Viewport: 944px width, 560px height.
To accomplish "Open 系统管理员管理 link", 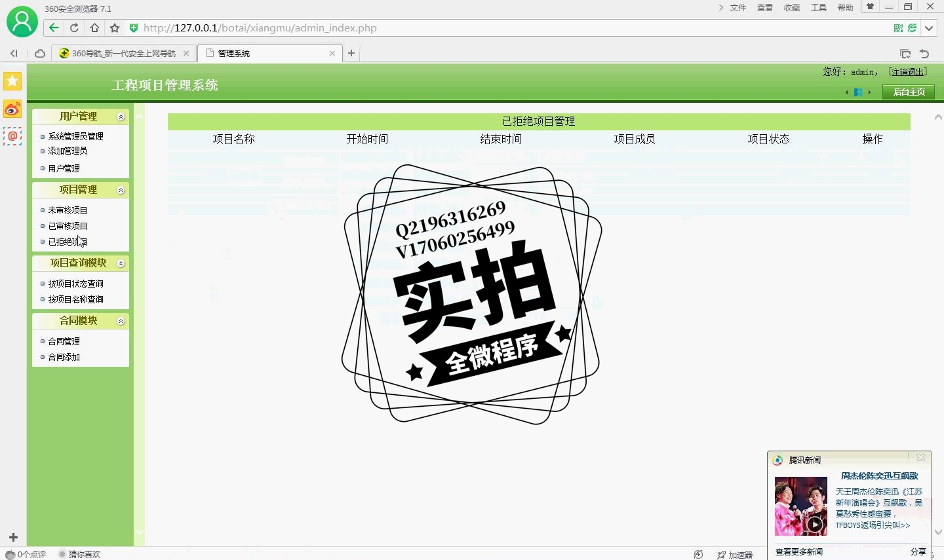I will coord(75,136).
